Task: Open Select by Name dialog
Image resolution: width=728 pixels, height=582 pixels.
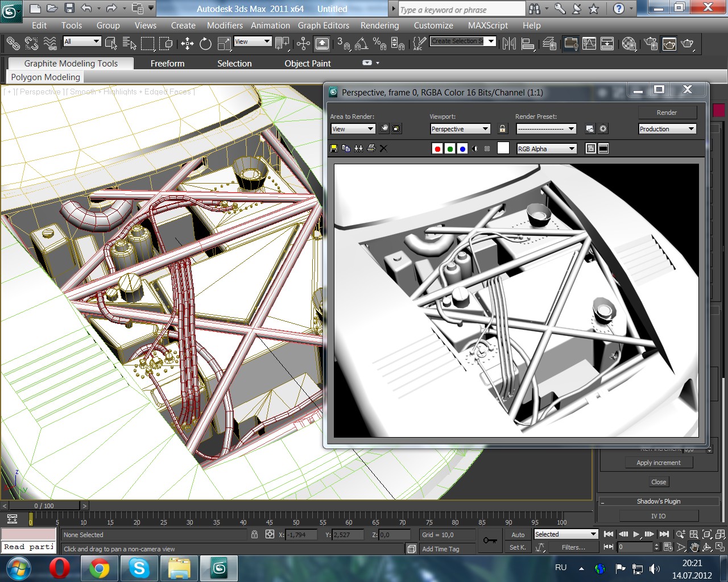Action: pyautogui.click(x=130, y=43)
